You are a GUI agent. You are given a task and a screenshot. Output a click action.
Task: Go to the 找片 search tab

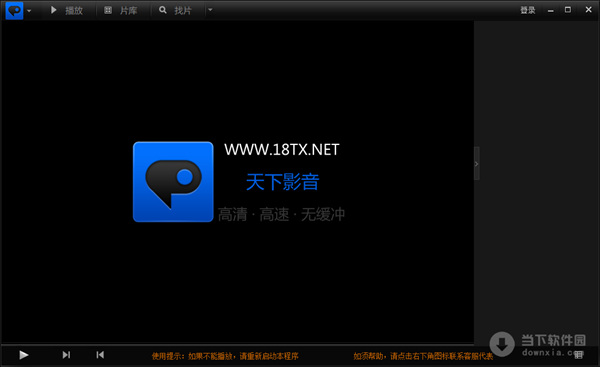(x=175, y=10)
